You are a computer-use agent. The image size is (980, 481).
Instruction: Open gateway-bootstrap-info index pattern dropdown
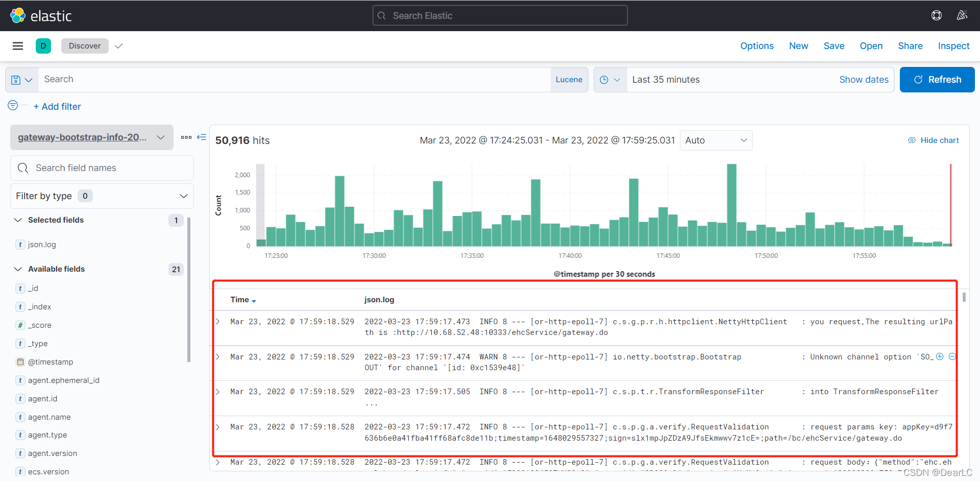(x=92, y=137)
